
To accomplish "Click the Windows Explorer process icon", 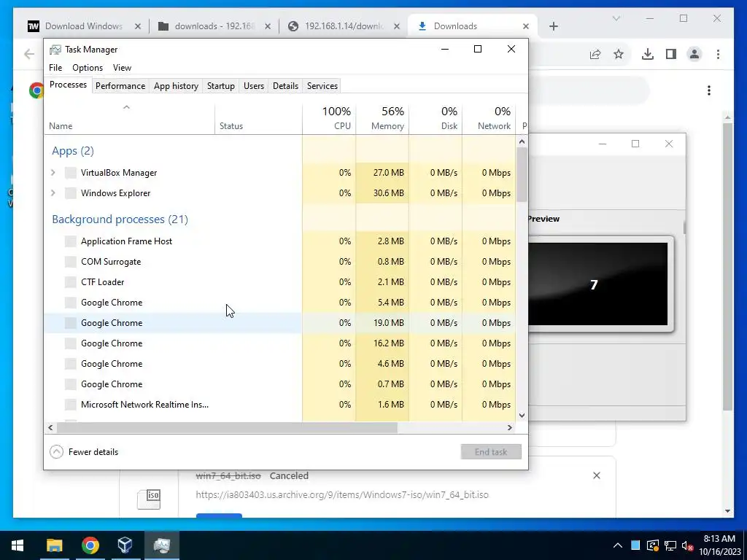I will click(x=71, y=192).
